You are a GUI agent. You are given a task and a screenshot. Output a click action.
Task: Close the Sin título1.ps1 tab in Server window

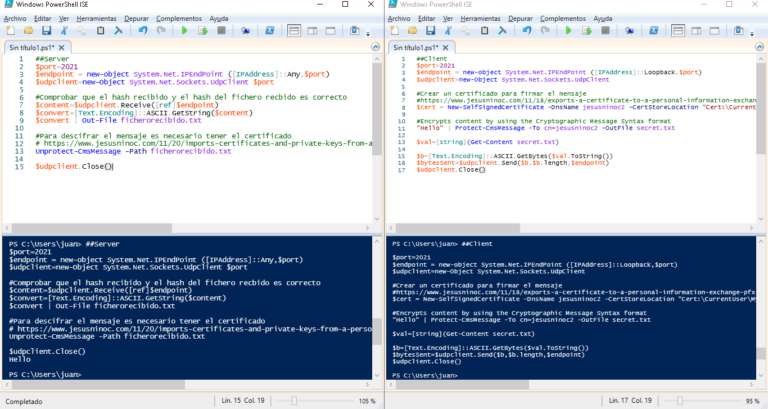click(x=61, y=47)
